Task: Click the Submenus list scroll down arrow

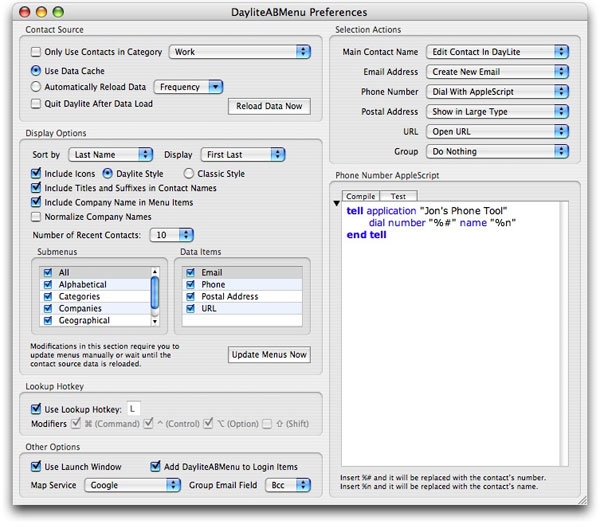Action: 155,321
